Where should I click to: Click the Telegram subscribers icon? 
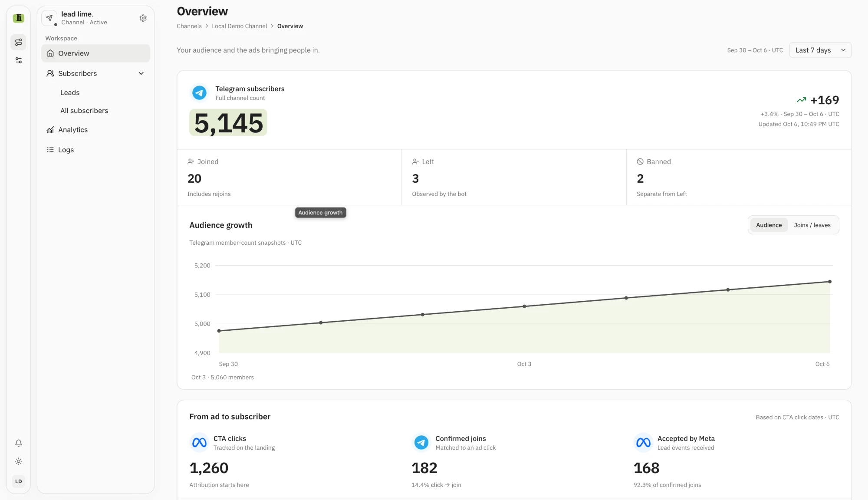199,92
